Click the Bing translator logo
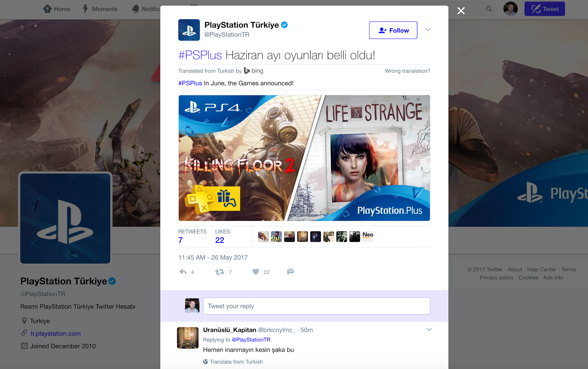 point(253,70)
